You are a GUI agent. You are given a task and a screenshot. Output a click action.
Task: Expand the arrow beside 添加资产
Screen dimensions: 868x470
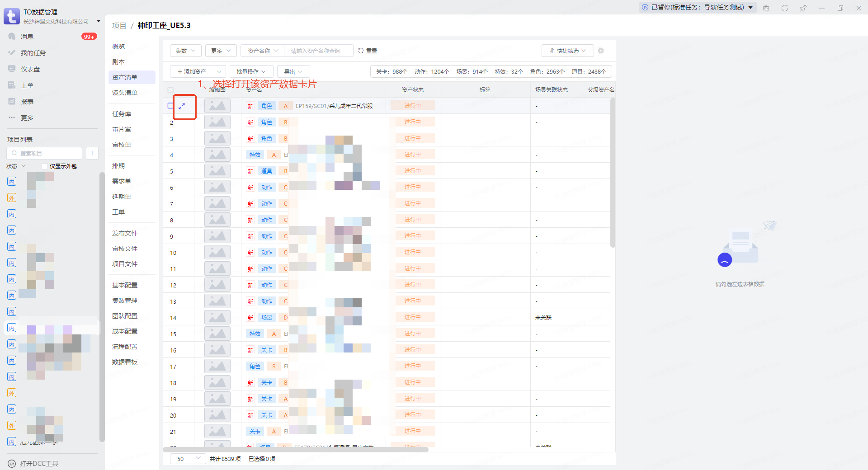click(219, 71)
